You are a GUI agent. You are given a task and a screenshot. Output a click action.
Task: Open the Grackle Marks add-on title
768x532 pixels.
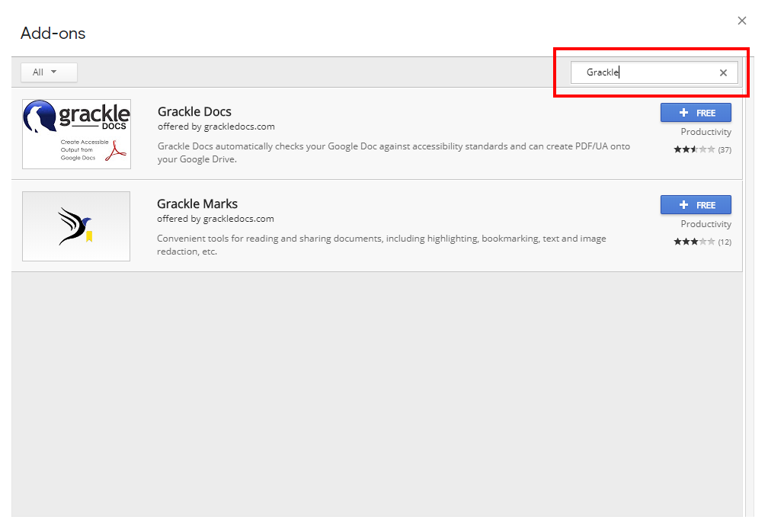pos(197,204)
